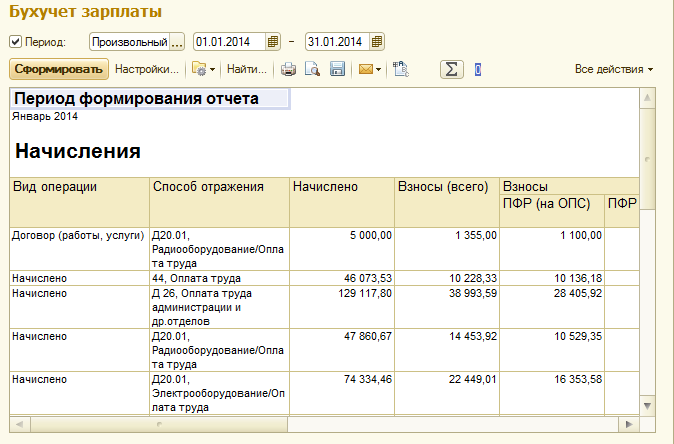Toggle the Период checkbox
This screenshot has height=444, width=674.
pyautogui.click(x=15, y=42)
